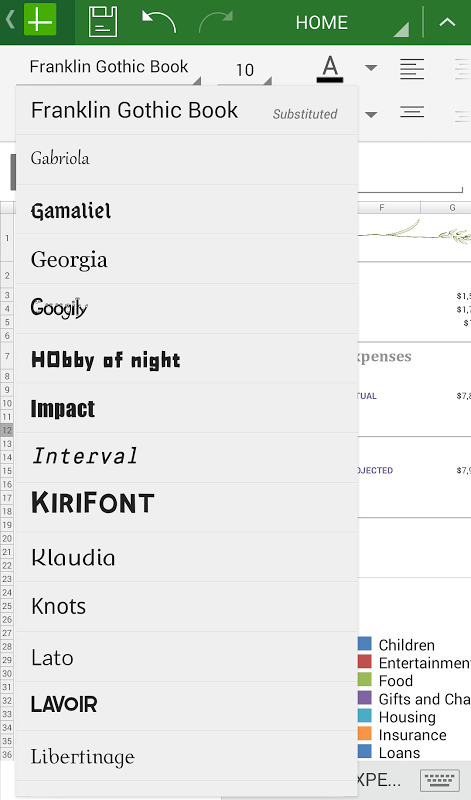This screenshot has height=800, width=471.
Task: Choose the center alignment icon in the second row
Action: click(412, 112)
